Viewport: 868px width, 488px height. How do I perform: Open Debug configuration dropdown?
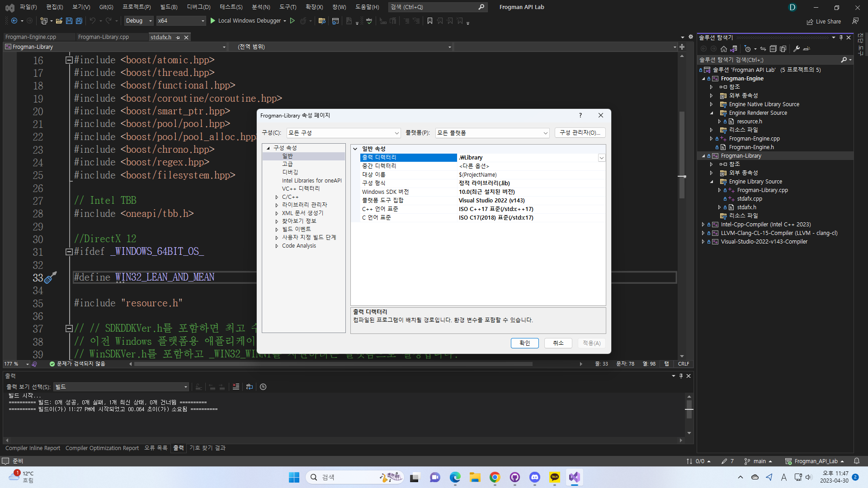point(138,21)
